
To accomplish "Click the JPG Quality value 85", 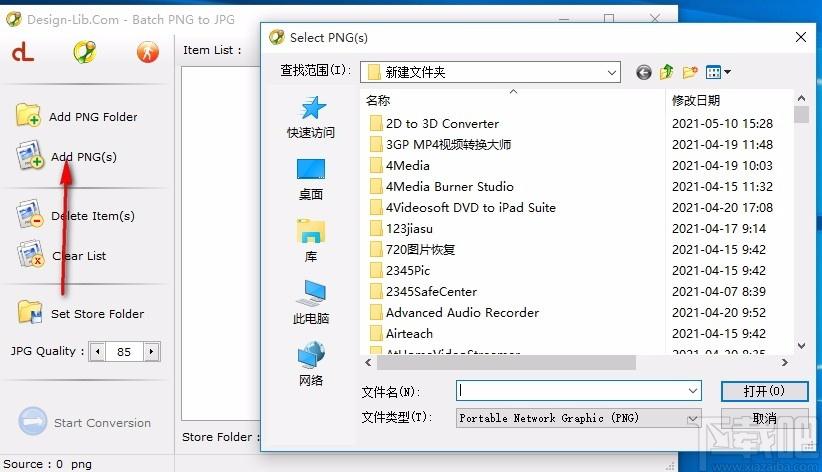I will (x=124, y=352).
